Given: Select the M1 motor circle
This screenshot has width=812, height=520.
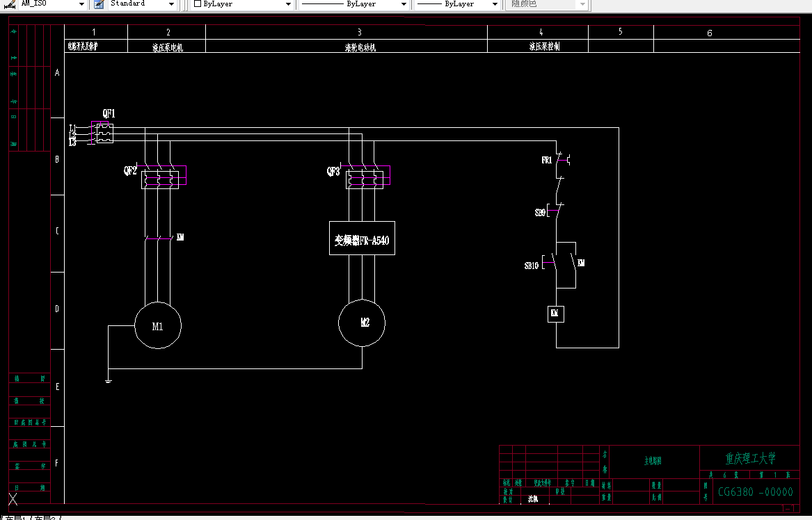Looking at the screenshot, I should pos(158,325).
